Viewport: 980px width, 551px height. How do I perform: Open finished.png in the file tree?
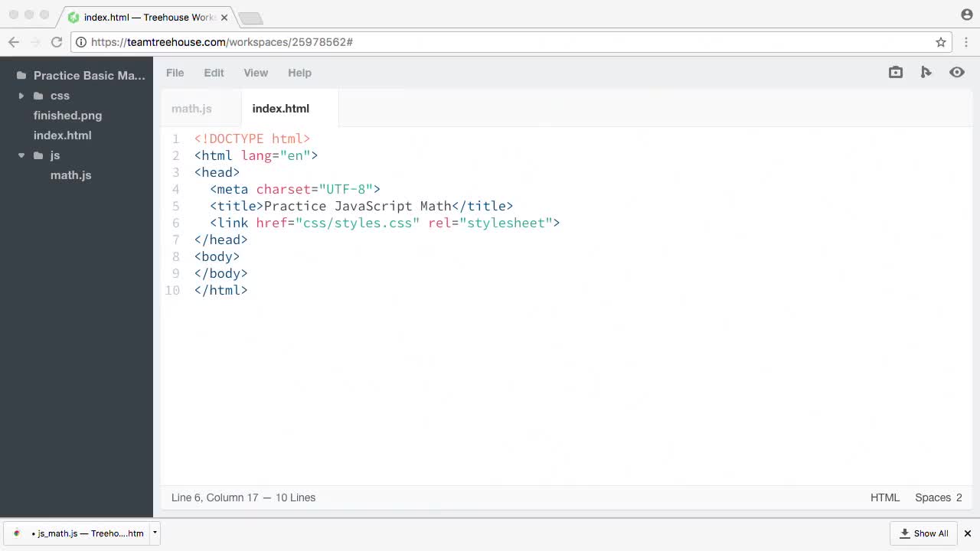click(x=67, y=116)
